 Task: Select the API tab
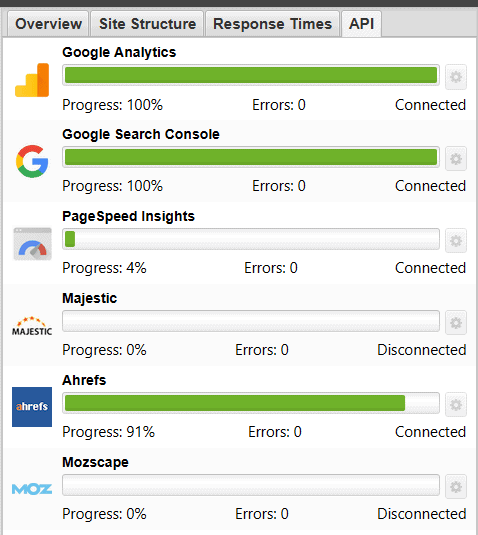pyautogui.click(x=362, y=24)
